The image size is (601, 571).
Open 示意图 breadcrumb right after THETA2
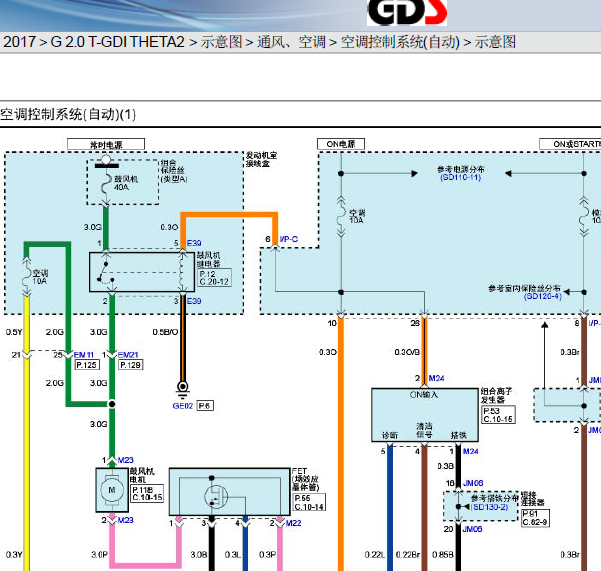[x=221, y=42]
